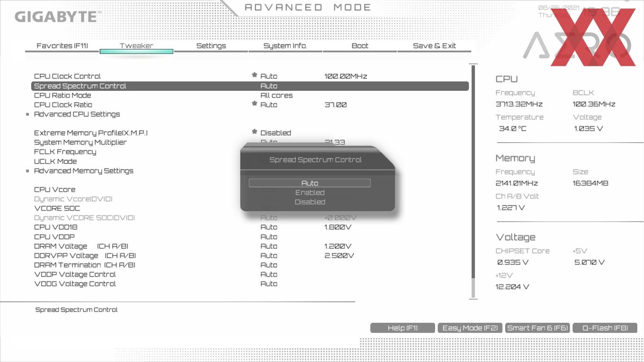Expand Advanced Memory Settings submenu
Image resolution: width=644 pixels, height=362 pixels.
tap(83, 171)
